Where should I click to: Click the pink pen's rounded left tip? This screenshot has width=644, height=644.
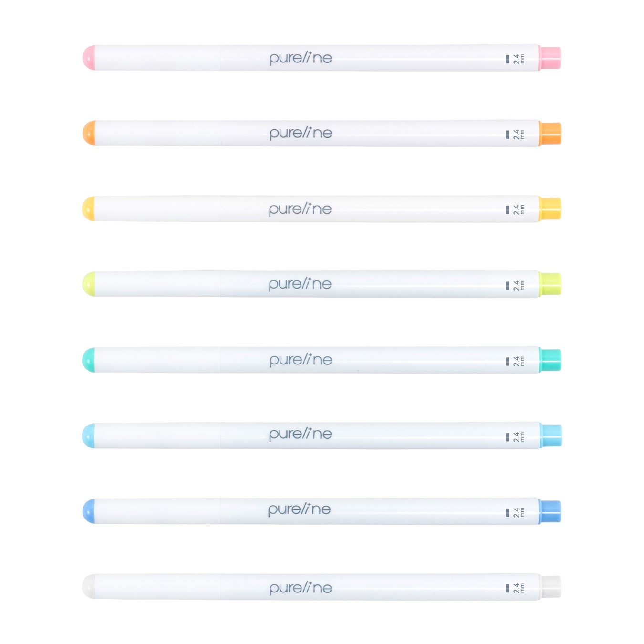[89, 58]
